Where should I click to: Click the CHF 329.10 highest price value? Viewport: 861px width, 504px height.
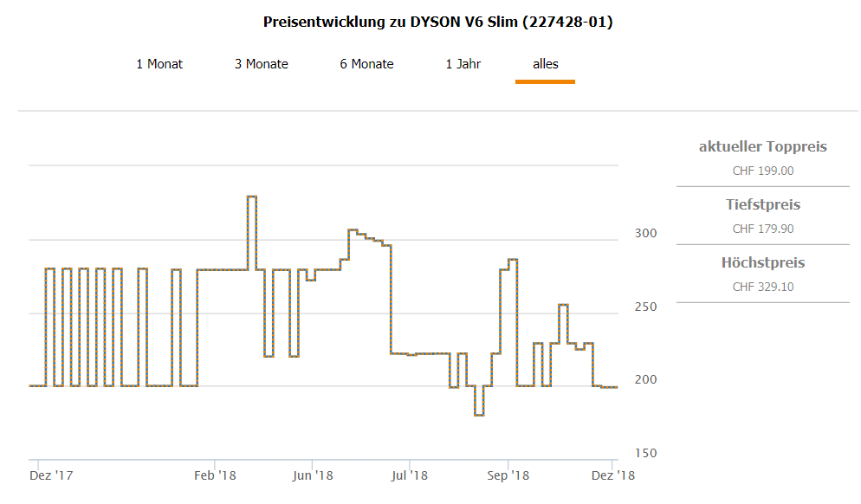coord(763,287)
